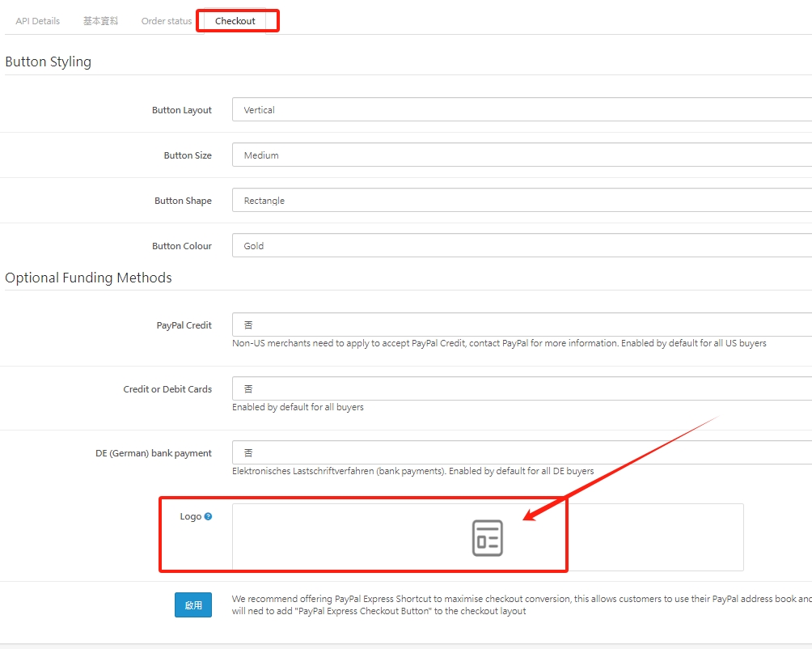Click the Button Styling heading
The width and height of the screenshot is (812, 649).
[x=49, y=62]
